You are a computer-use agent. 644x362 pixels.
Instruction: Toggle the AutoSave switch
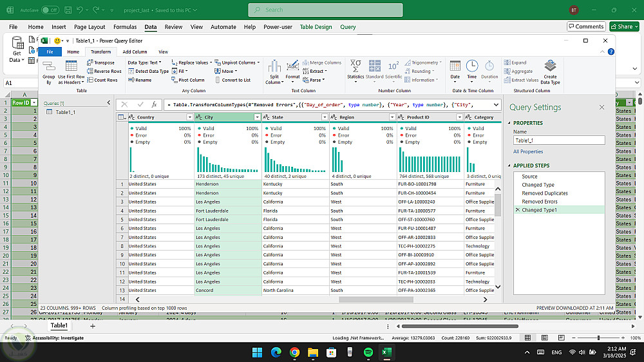point(50,10)
